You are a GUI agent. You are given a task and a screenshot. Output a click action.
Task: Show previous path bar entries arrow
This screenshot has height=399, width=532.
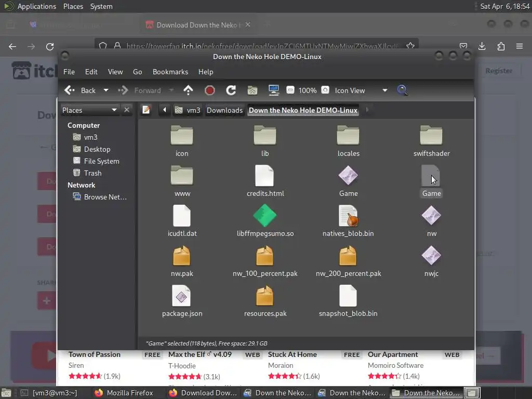pyautogui.click(x=165, y=110)
